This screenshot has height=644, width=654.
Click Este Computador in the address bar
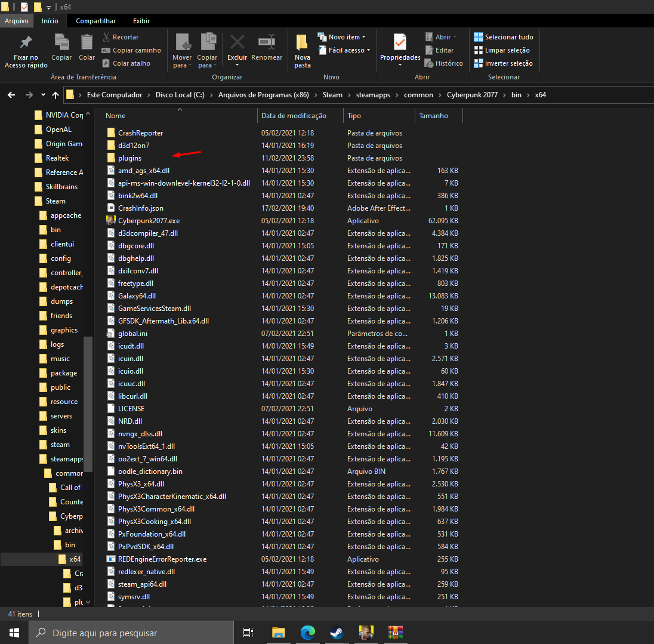[115, 95]
